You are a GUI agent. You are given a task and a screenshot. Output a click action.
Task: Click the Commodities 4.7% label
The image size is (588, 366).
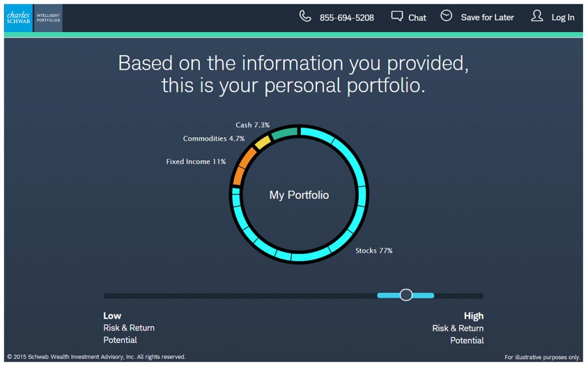[214, 139]
